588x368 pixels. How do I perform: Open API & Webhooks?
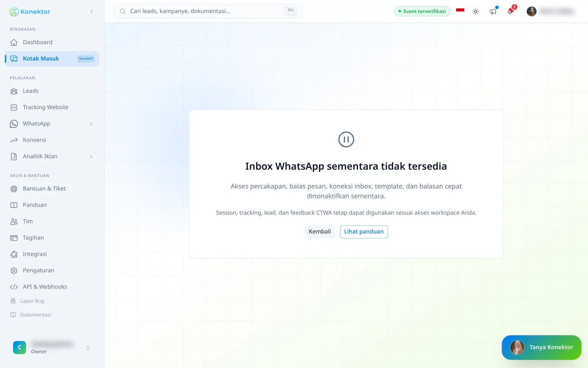pyautogui.click(x=52, y=286)
